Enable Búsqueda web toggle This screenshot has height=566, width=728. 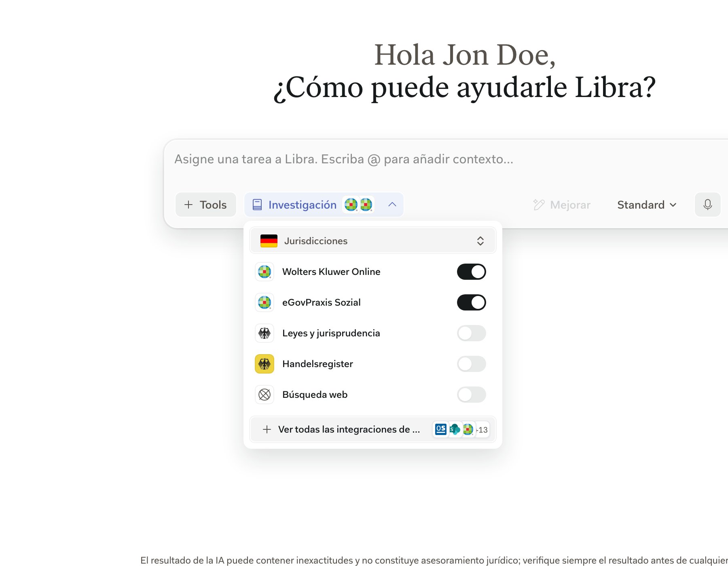[x=471, y=395]
